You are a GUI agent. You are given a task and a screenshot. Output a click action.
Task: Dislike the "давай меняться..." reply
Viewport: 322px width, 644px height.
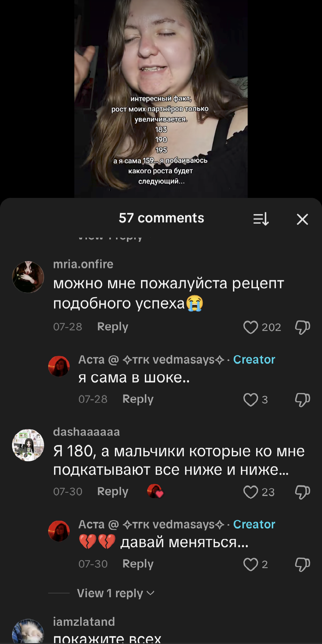tap(303, 564)
